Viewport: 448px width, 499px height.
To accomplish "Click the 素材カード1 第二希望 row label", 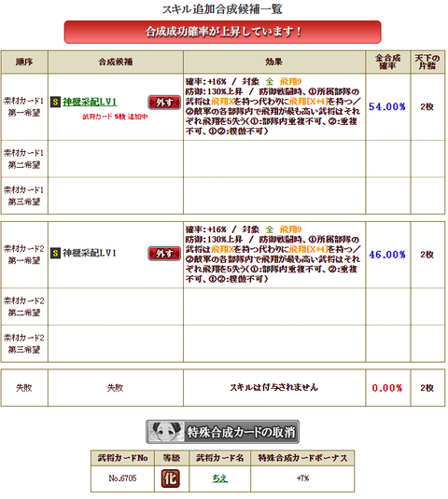I will click(x=24, y=159).
